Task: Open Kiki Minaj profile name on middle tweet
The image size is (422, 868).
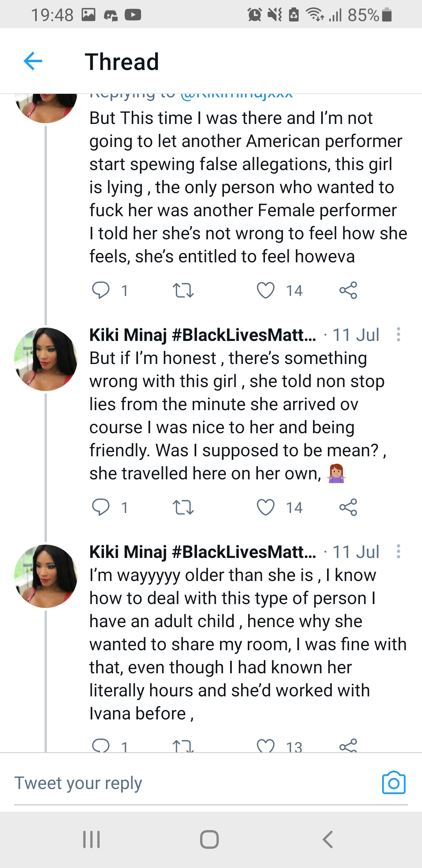Action: 202,335
